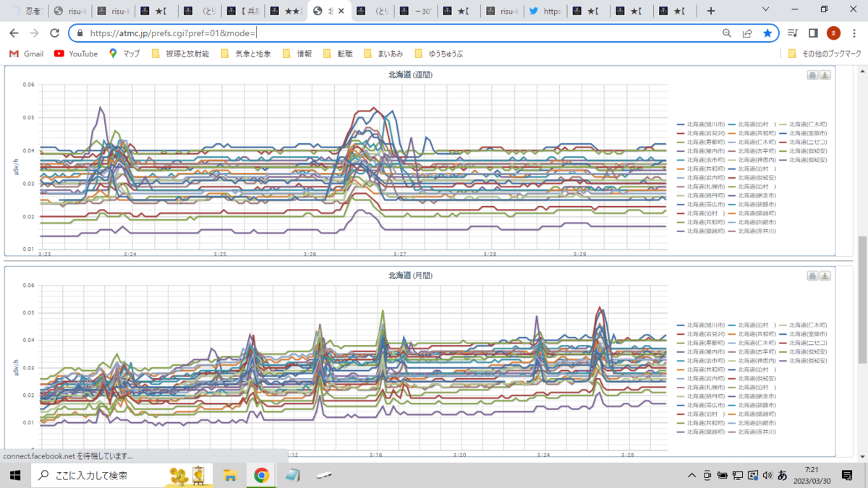Reload the page
The height and width of the screenshot is (488, 868).
pyautogui.click(x=54, y=33)
